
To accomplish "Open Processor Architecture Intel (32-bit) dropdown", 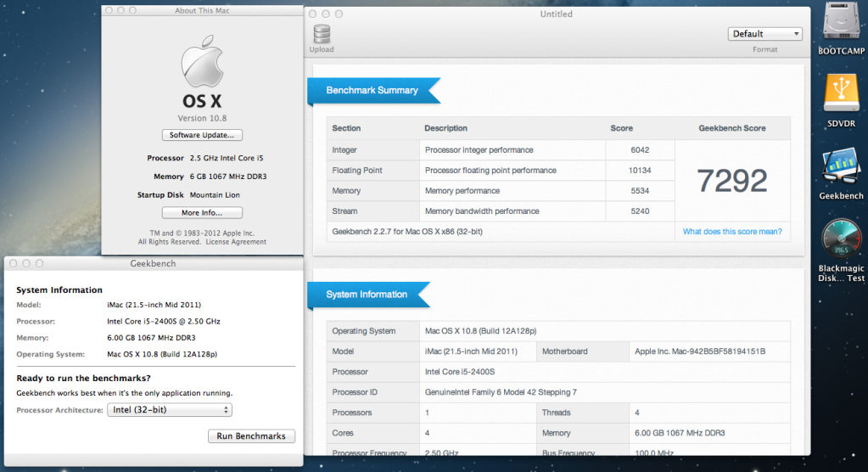I will (x=170, y=410).
